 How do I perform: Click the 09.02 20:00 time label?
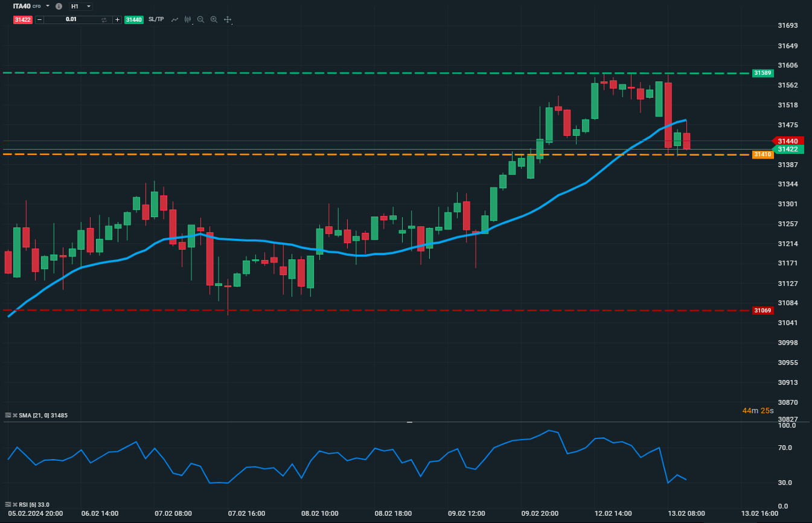coord(540,513)
